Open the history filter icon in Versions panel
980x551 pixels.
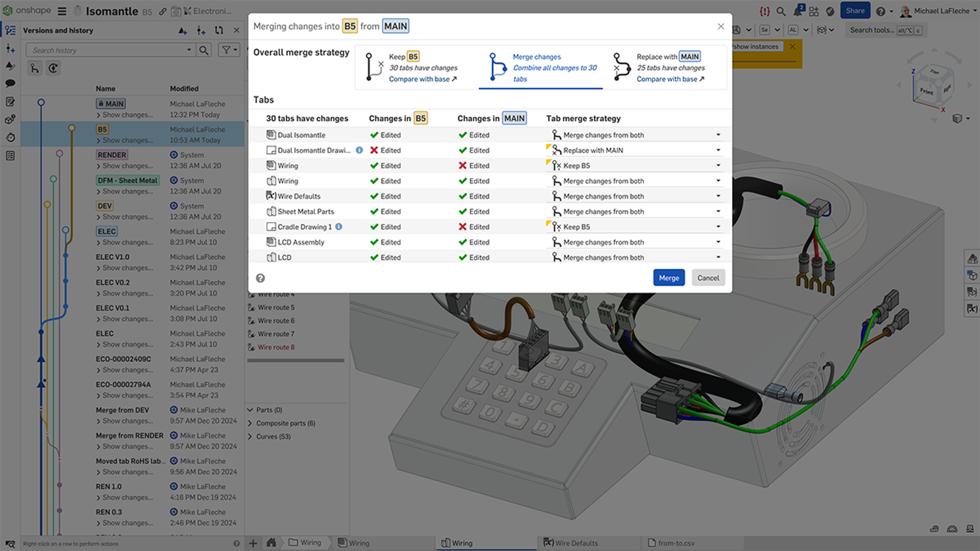pyautogui.click(x=227, y=50)
